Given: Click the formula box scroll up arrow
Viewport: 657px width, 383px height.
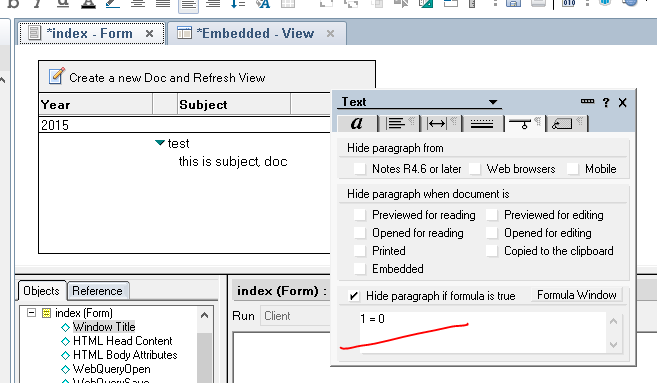Looking at the screenshot, I should tap(614, 321).
